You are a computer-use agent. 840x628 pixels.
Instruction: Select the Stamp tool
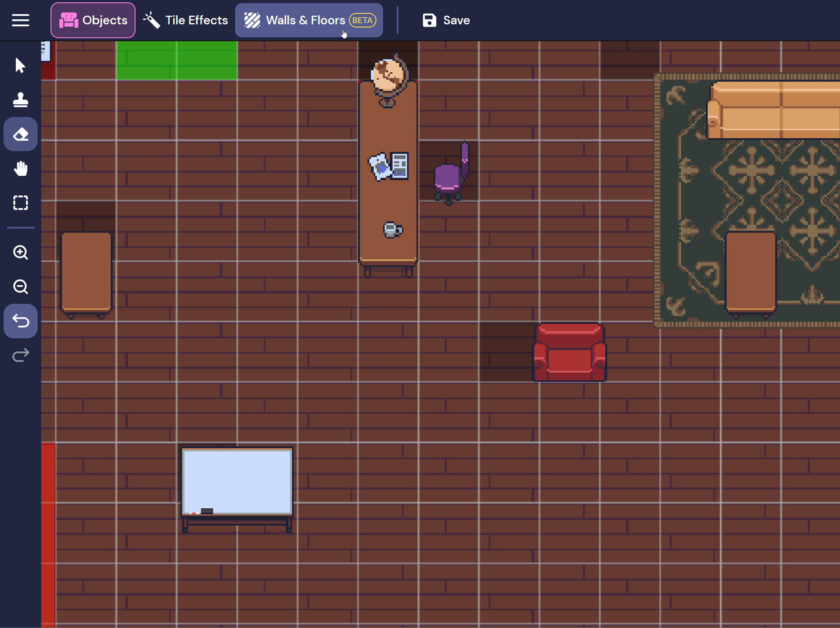pos(20,100)
